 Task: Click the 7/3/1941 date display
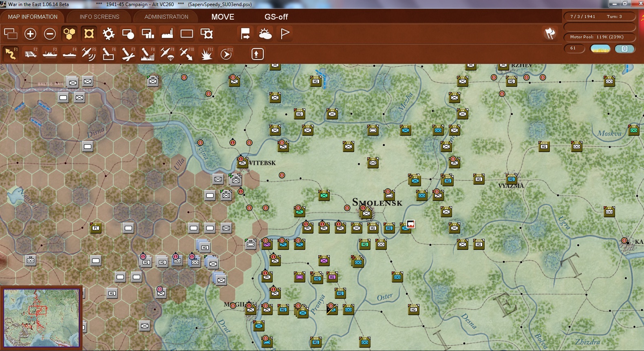click(583, 16)
